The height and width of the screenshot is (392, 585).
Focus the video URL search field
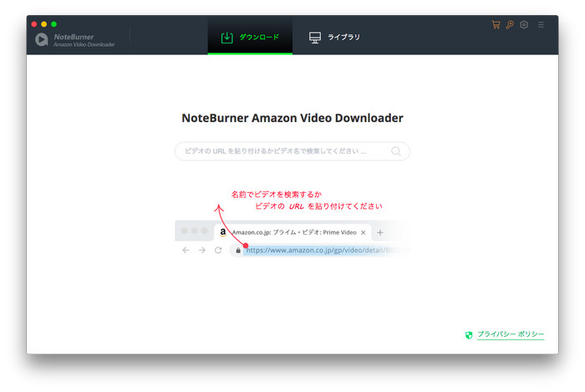coord(292,151)
